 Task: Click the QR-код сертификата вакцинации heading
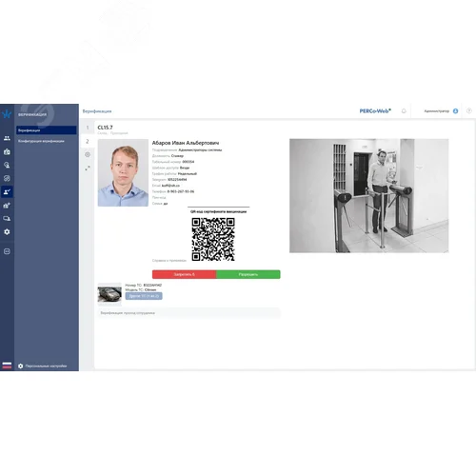click(218, 211)
